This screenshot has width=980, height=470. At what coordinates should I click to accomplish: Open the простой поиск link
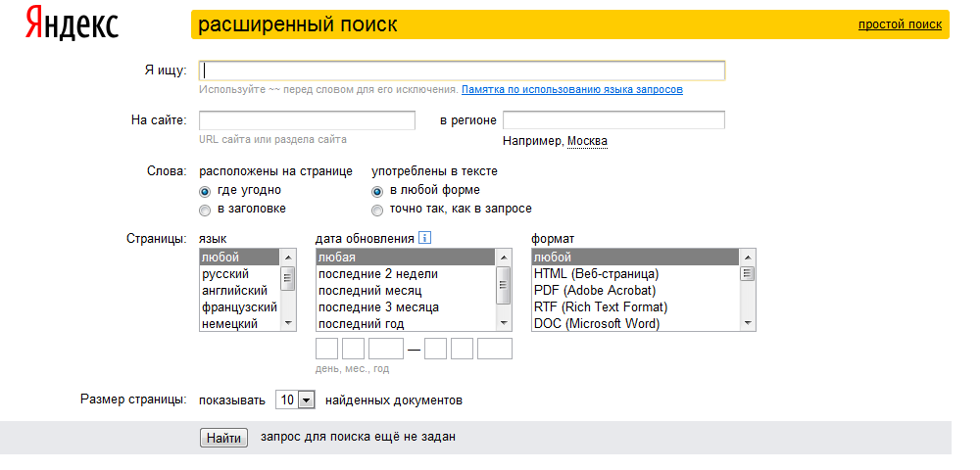900,23
